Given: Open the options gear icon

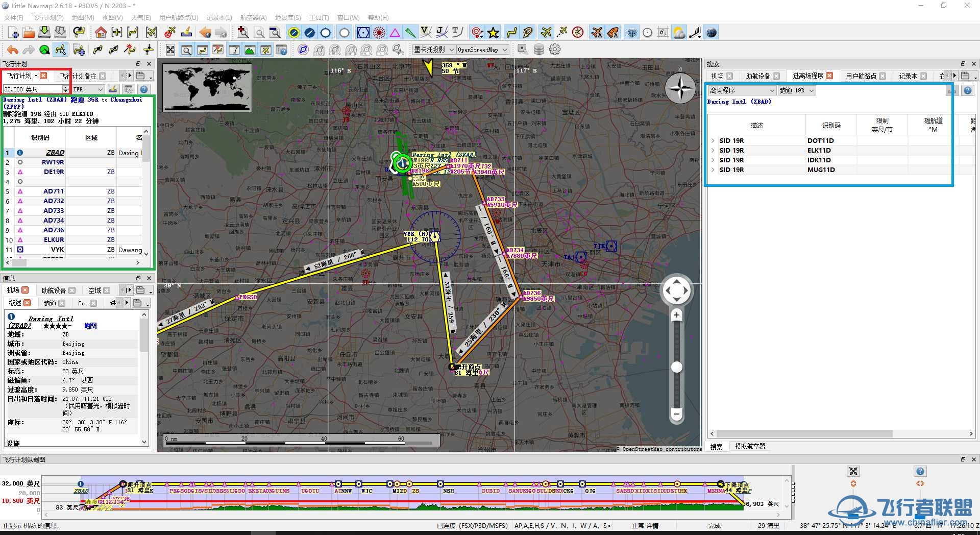Looking at the screenshot, I should click(555, 50).
